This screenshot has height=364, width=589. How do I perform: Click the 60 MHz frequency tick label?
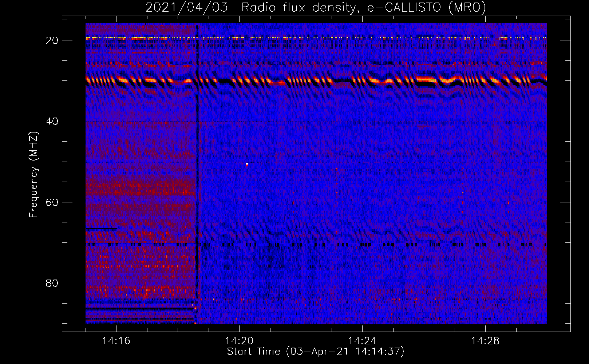pyautogui.click(x=52, y=202)
